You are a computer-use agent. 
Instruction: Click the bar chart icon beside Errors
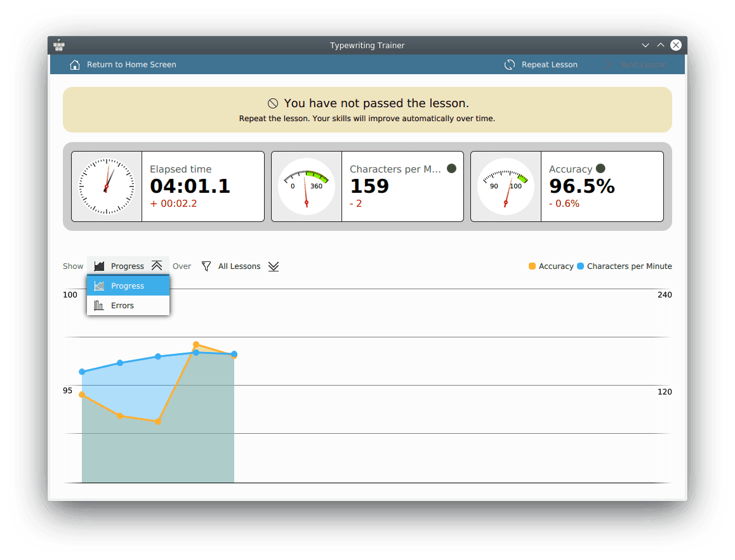[99, 305]
